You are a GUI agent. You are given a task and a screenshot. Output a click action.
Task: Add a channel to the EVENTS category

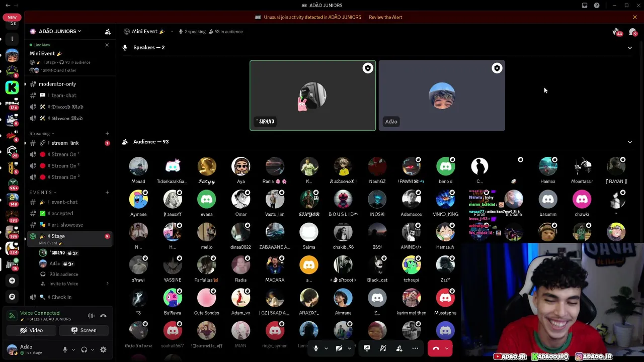pos(107,193)
